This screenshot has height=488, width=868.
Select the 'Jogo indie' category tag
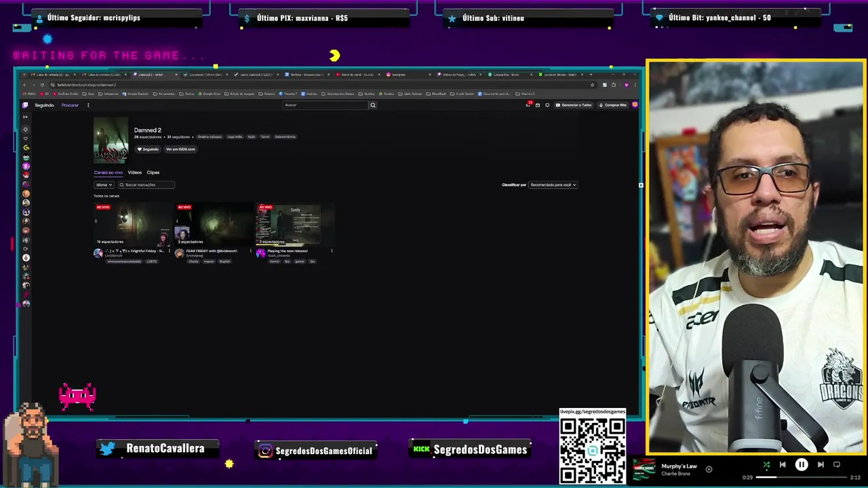(235, 137)
